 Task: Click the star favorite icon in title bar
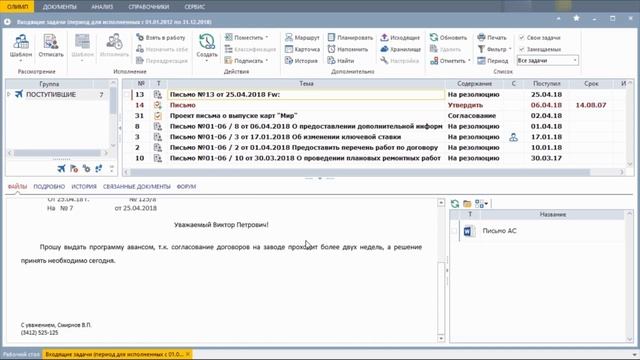[x=576, y=18]
